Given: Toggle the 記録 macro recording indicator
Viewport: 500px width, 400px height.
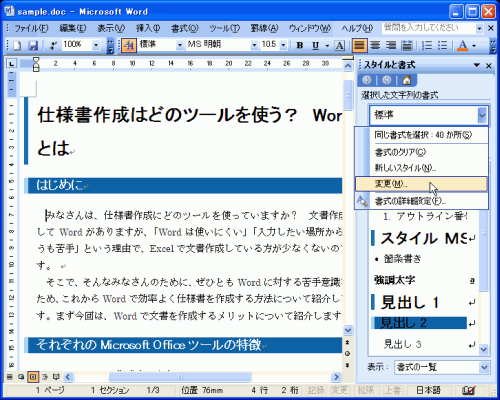Looking at the screenshot, I should click(316, 390).
